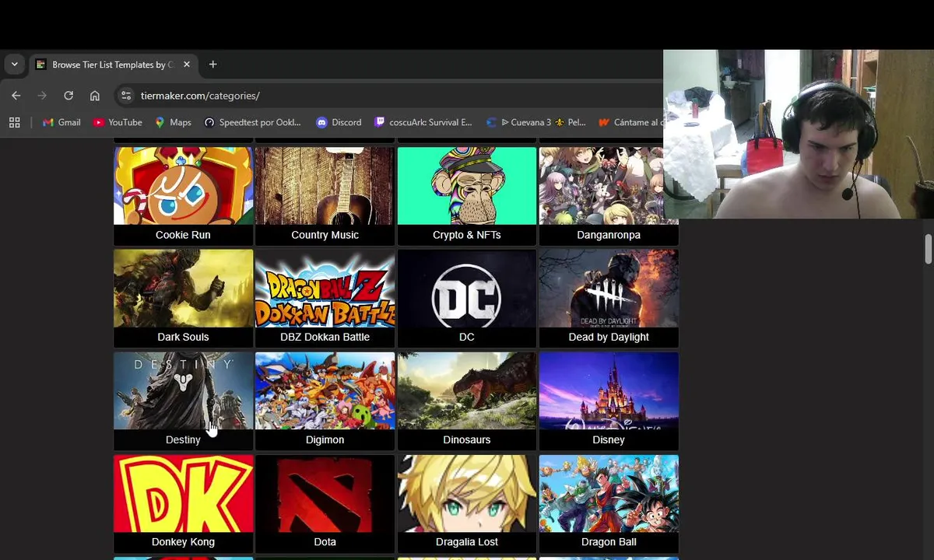Click the browser forward arrow

[x=42, y=96]
